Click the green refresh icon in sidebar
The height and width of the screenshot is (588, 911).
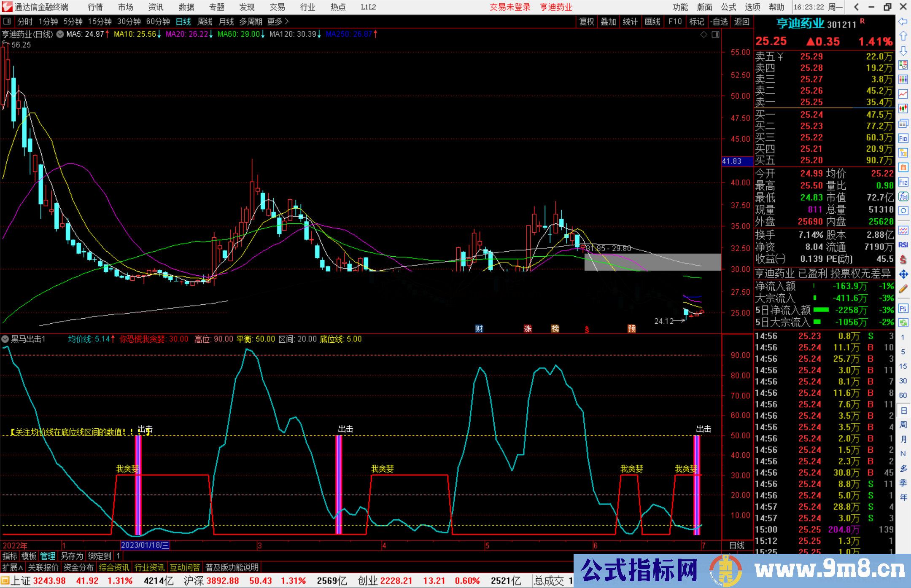[x=903, y=323]
